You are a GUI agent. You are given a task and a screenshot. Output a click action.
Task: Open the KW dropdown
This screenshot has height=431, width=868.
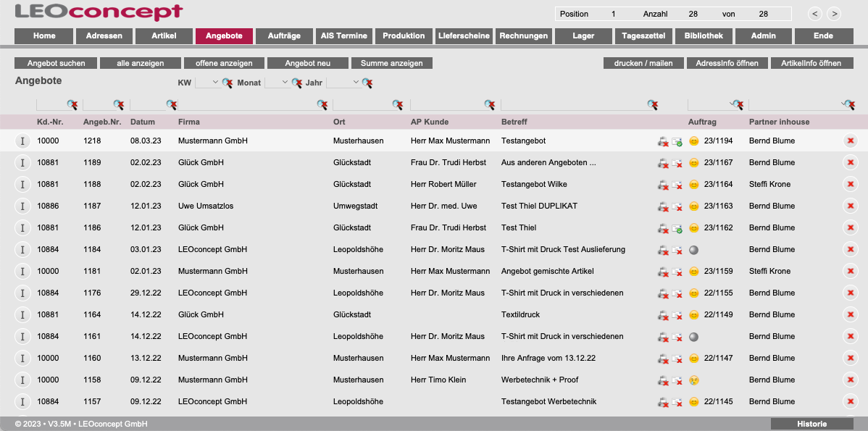click(x=207, y=83)
